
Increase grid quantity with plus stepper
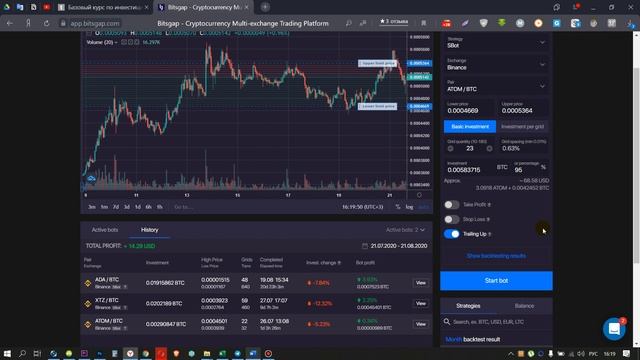coord(489,149)
